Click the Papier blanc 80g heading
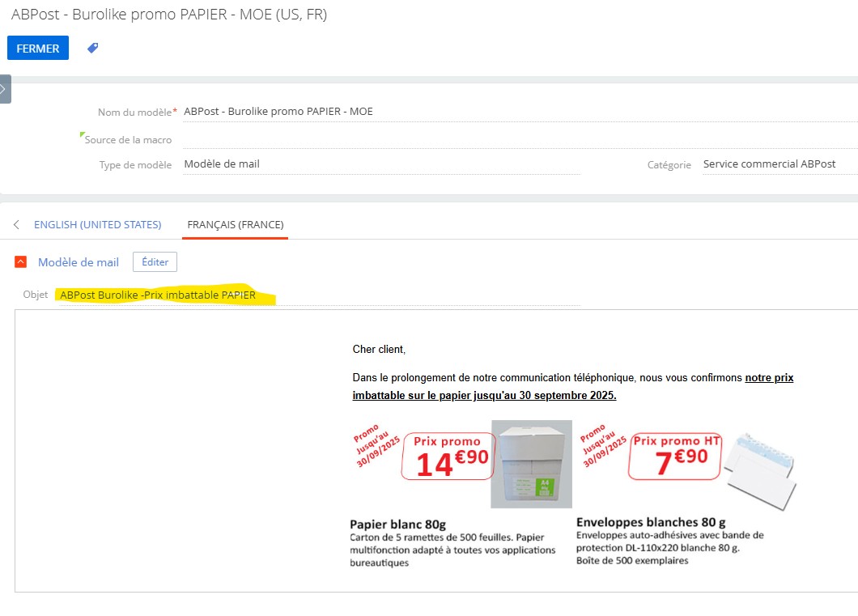The width and height of the screenshot is (858, 616). click(x=397, y=525)
